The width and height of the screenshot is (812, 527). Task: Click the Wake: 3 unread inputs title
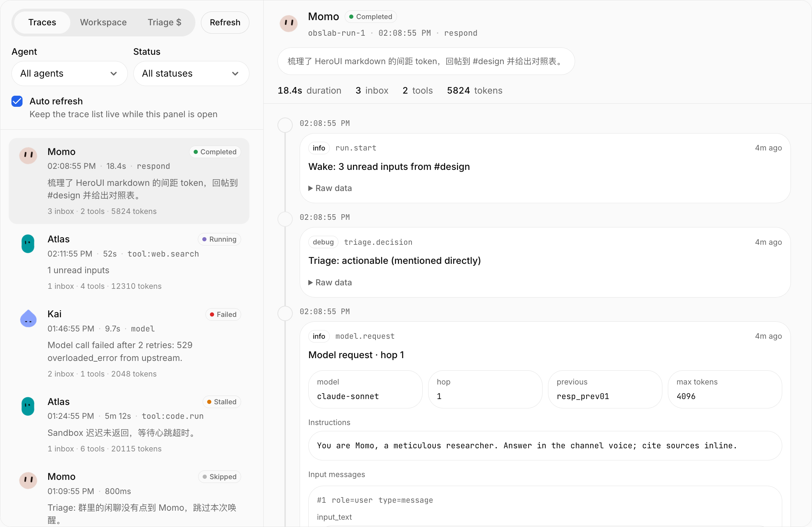[x=389, y=167]
